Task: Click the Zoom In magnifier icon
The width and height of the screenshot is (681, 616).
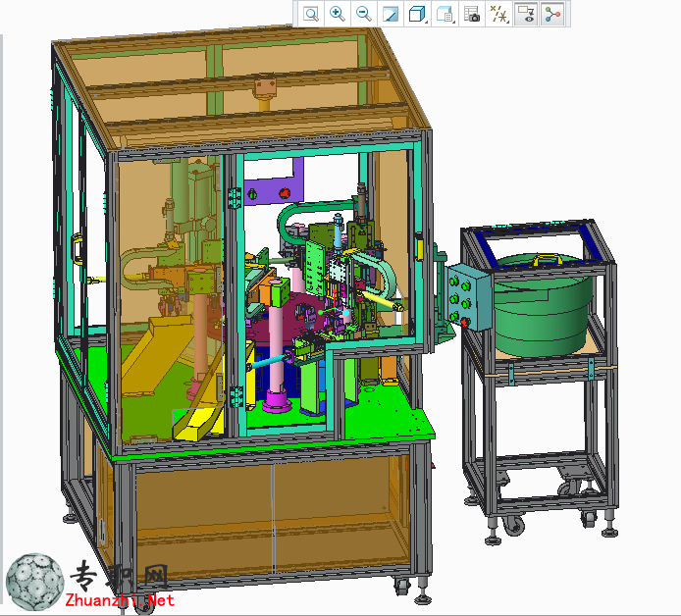Action: point(337,14)
